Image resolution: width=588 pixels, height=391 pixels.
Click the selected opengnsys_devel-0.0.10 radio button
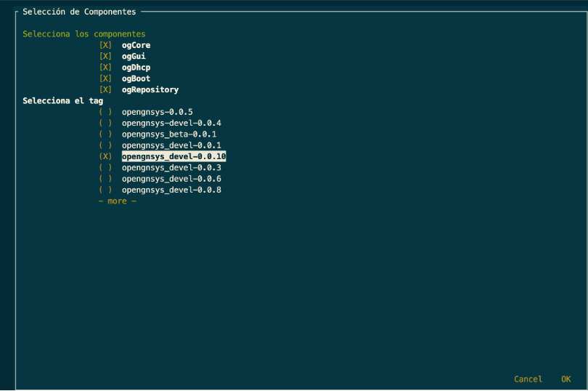click(105, 157)
